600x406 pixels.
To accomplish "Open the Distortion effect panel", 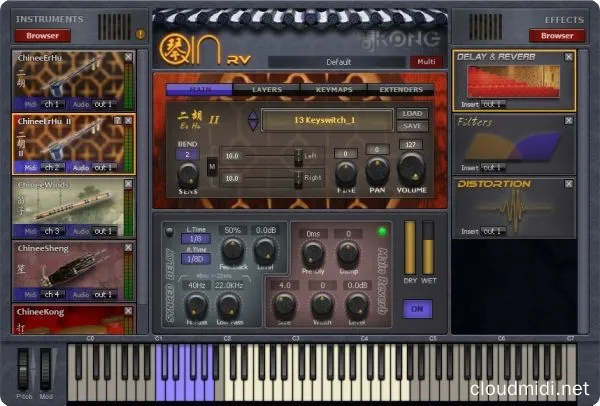I will click(513, 210).
